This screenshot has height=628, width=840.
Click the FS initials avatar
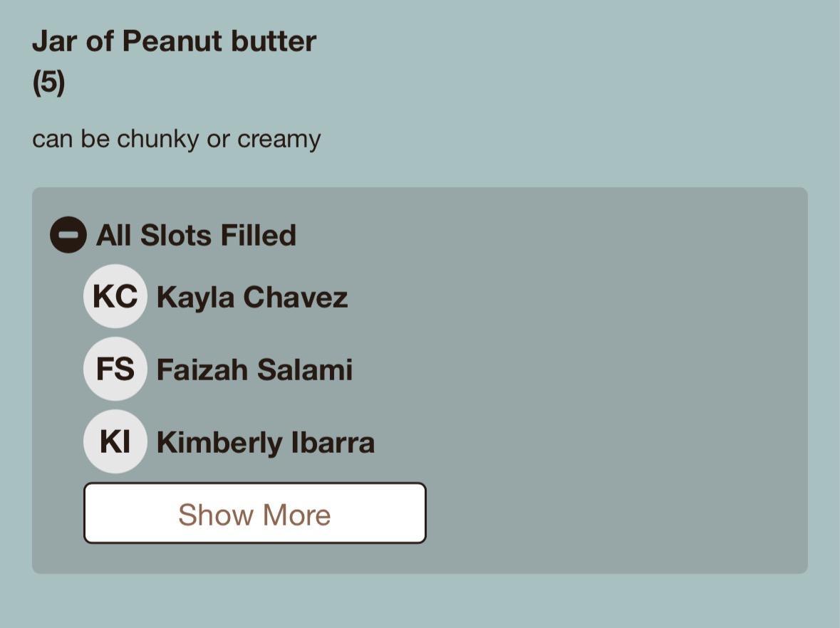pyautogui.click(x=115, y=369)
